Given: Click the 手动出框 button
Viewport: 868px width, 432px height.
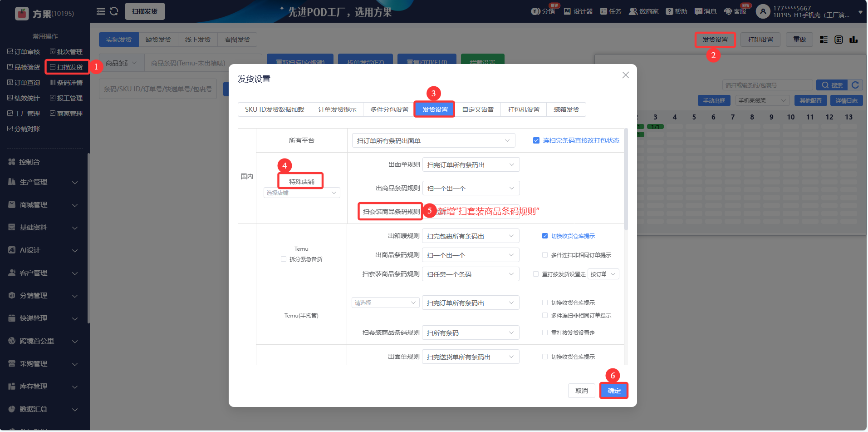Looking at the screenshot, I should [714, 100].
